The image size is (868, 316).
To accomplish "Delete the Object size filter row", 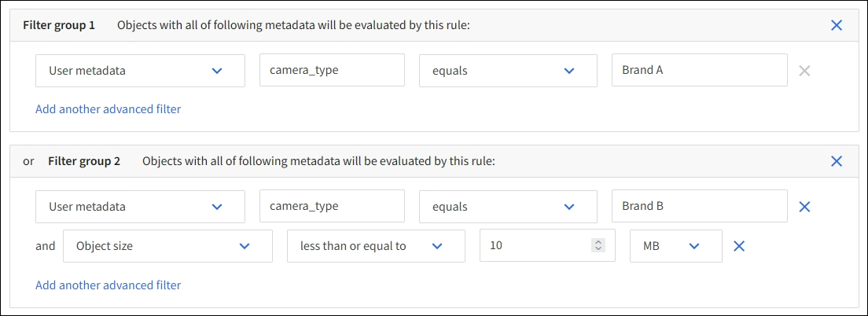I will pos(739,246).
